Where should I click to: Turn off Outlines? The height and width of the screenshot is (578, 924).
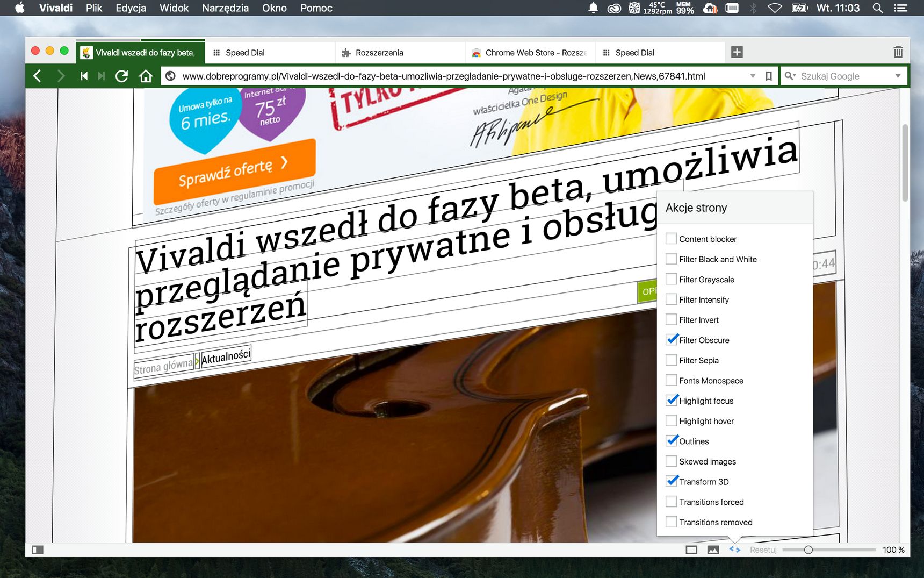click(672, 441)
